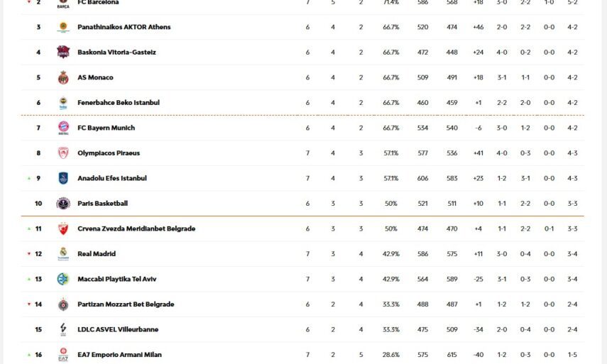The width and height of the screenshot is (607, 364).
Task: Click the Real Madrid team logo
Action: click(x=63, y=254)
